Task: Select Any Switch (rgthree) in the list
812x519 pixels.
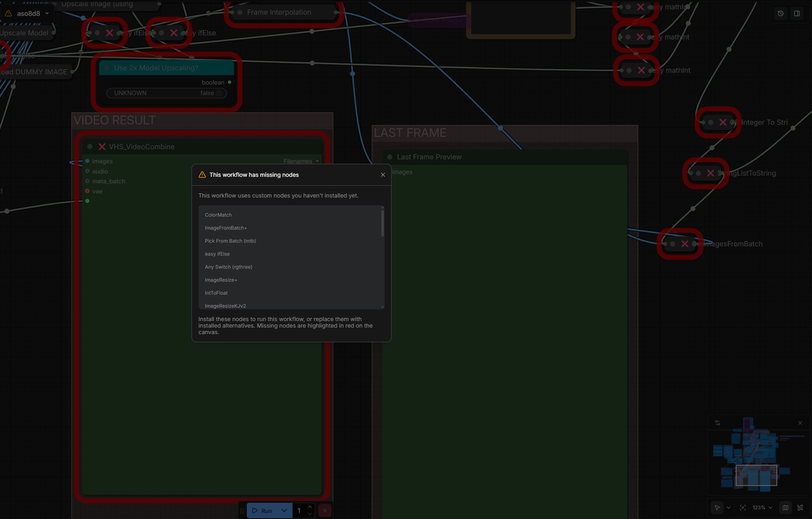Action: [229, 267]
